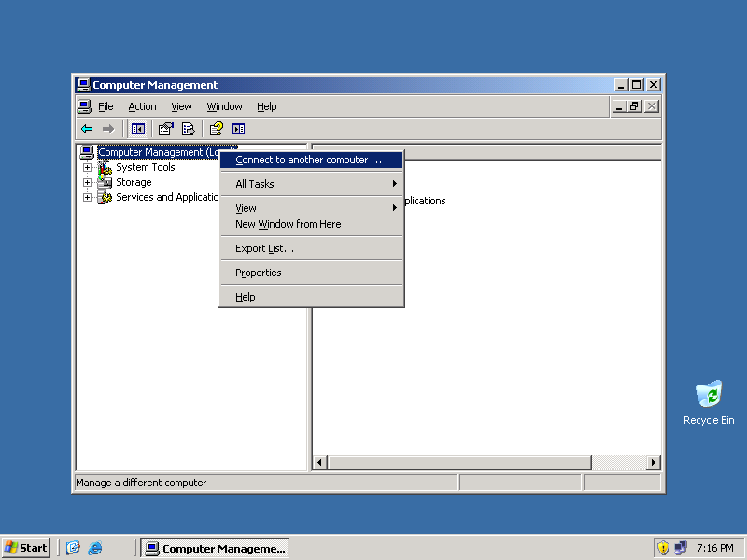Click the horizontal scrollbar left arrow
The image size is (747, 560).
click(319, 462)
